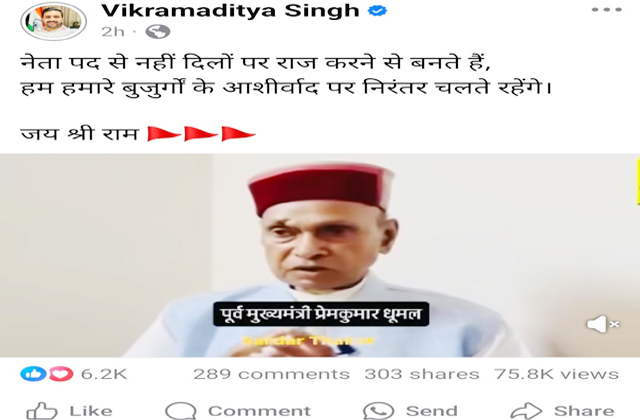
Task: Play the video of Premkumar Dhumal
Action: pyautogui.click(x=320, y=256)
